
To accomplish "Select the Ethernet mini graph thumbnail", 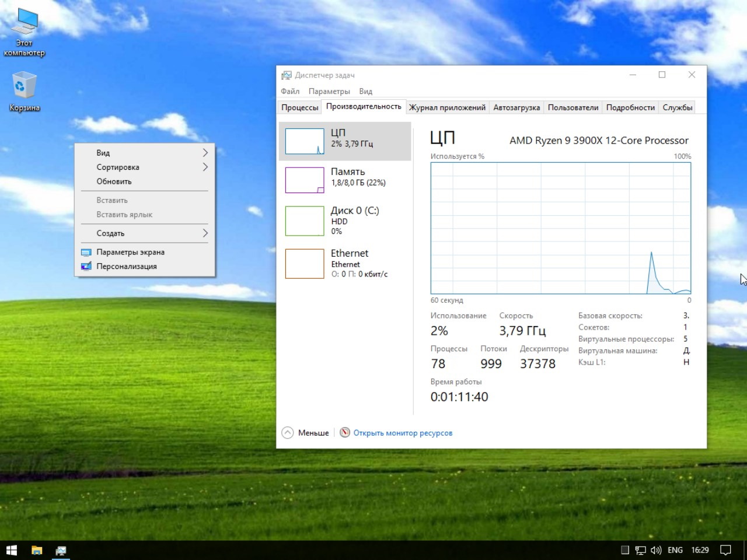I will (x=305, y=264).
